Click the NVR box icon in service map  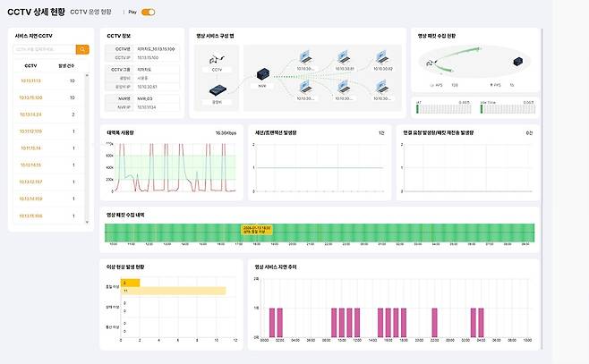click(x=263, y=74)
